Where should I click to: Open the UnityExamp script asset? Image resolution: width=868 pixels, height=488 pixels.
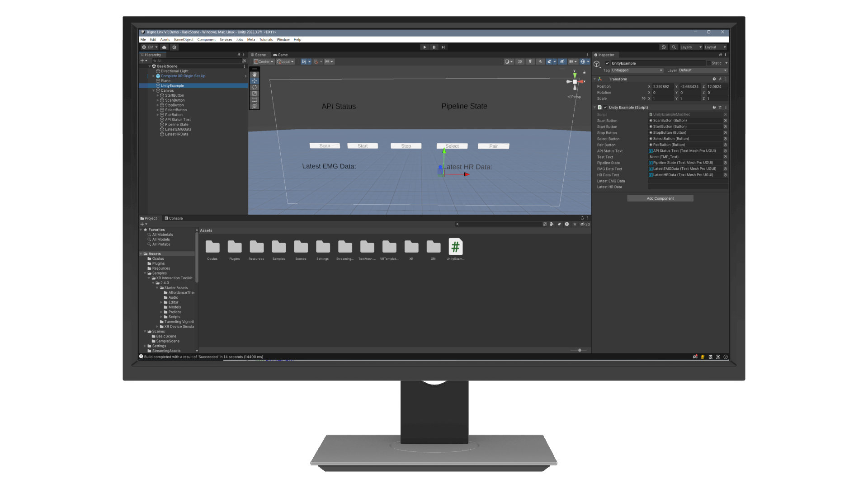455,247
